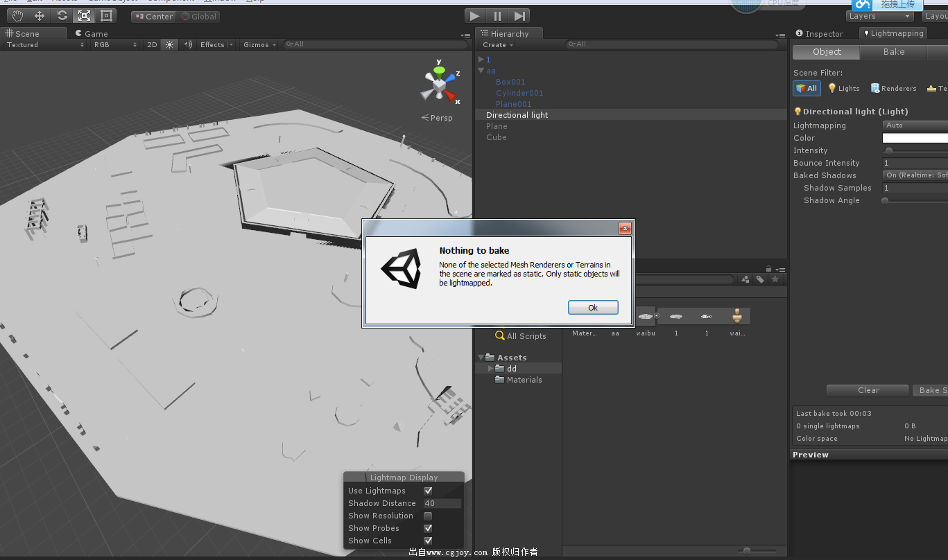Toggle scene lighting sun icon
The image size is (948, 560).
169,44
